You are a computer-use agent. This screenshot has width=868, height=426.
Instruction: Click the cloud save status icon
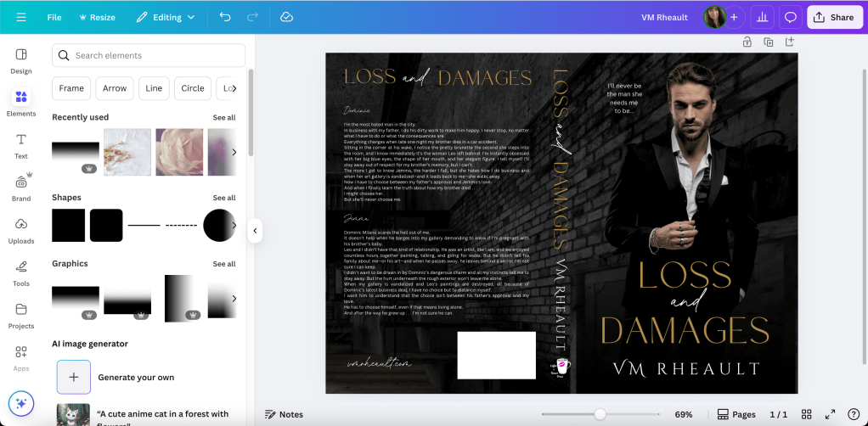point(286,17)
